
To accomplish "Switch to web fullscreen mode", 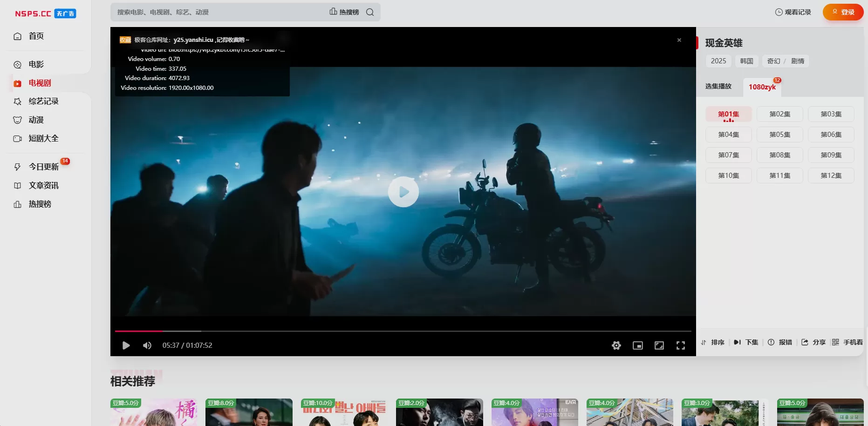I will point(659,345).
